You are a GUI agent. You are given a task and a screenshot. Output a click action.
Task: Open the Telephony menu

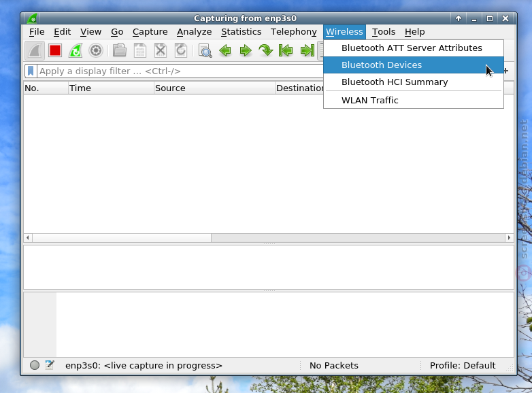(293, 32)
